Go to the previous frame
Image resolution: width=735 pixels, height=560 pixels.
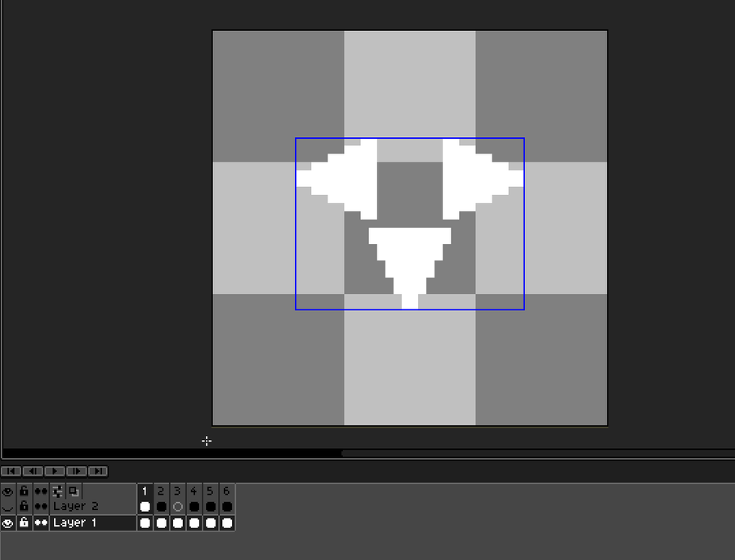pyautogui.click(x=33, y=471)
